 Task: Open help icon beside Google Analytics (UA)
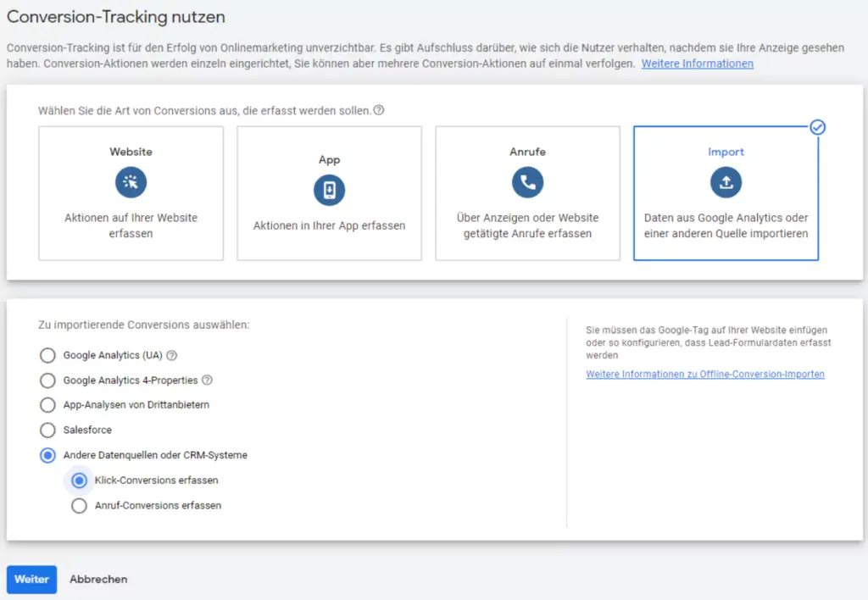[172, 355]
